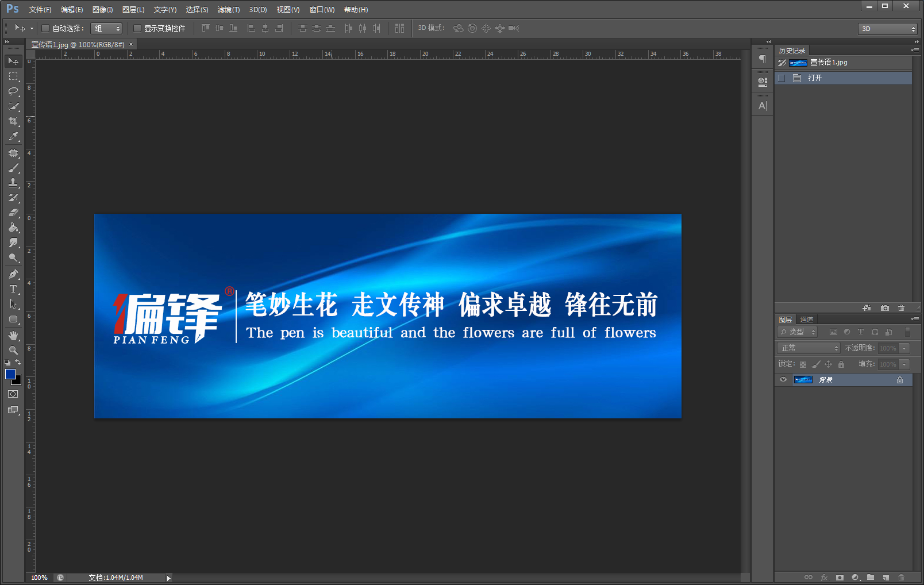Image resolution: width=924 pixels, height=585 pixels.
Task: Select the Pen tool
Action: tap(13, 274)
